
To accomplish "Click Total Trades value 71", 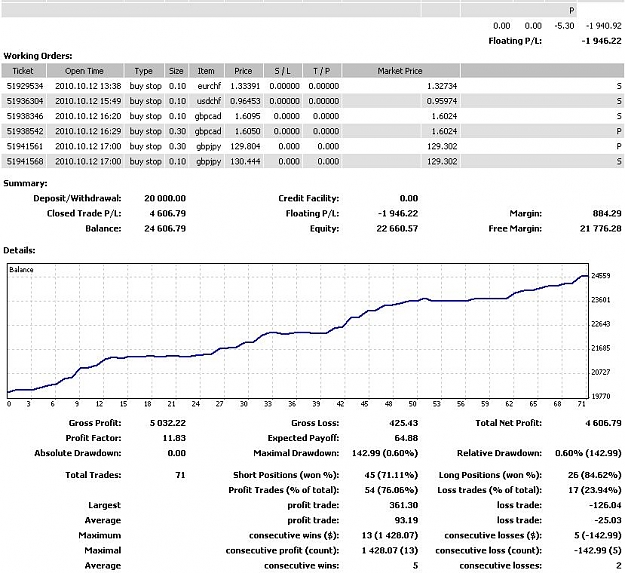I will [x=181, y=475].
